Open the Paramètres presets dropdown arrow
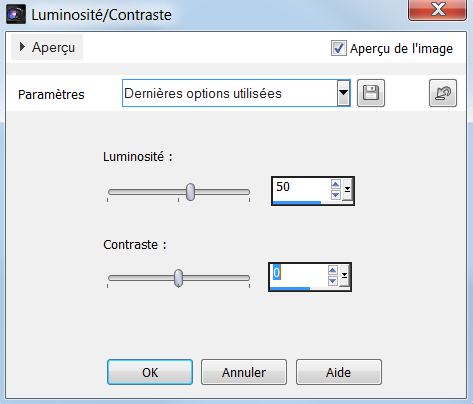 pos(343,93)
